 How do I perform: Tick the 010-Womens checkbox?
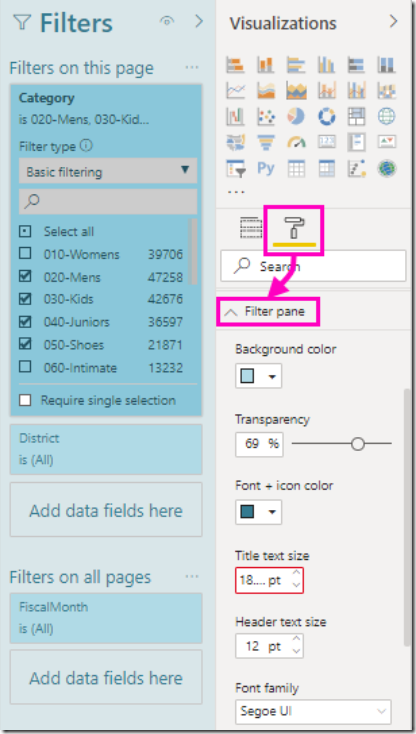(x=25, y=254)
